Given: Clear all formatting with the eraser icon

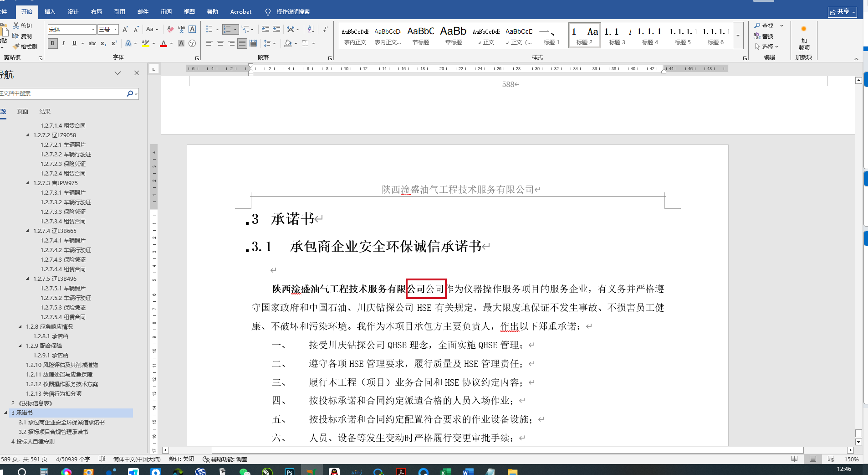Looking at the screenshot, I should click(170, 29).
